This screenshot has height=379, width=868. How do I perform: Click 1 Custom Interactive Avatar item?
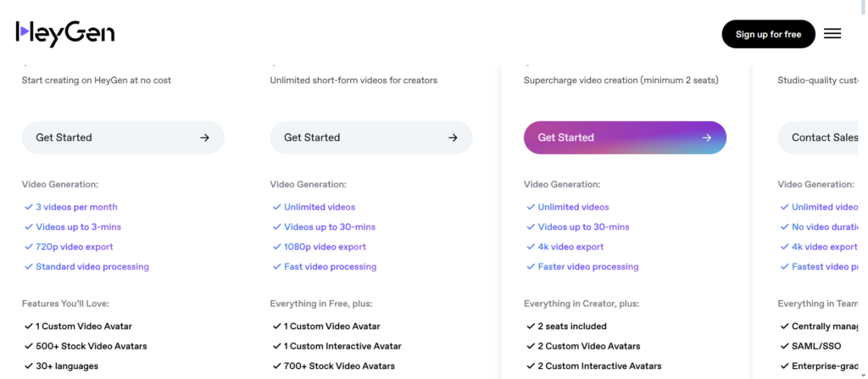[x=342, y=346]
